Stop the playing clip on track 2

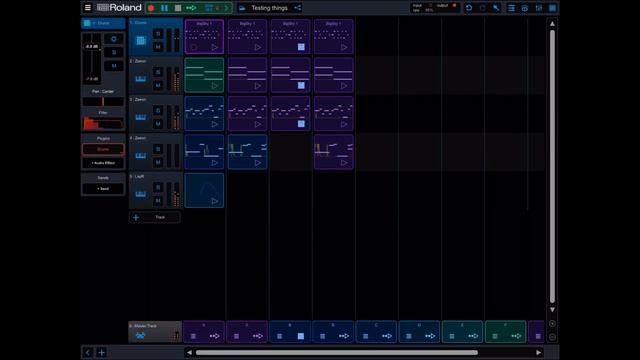coord(301,85)
